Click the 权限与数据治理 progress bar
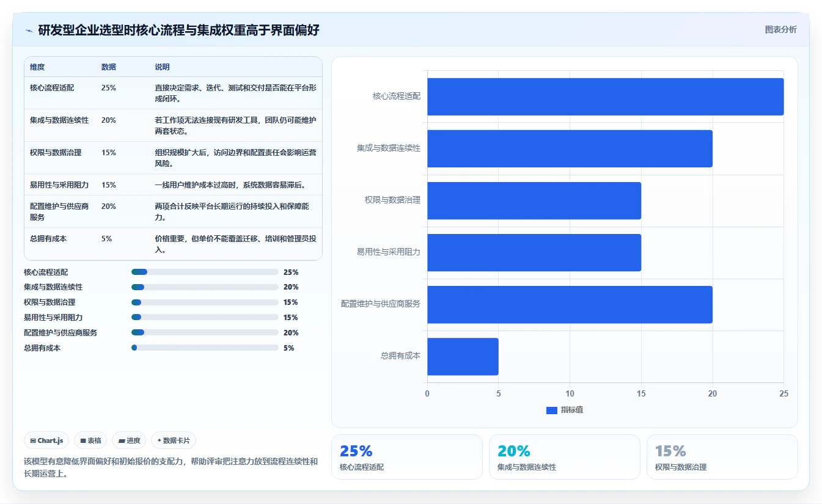The width and height of the screenshot is (822, 504). point(205,302)
